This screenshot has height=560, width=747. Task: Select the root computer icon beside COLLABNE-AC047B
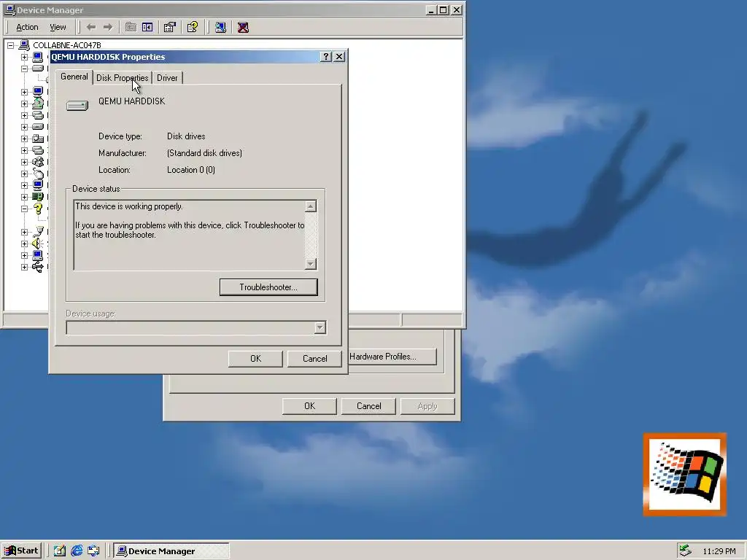pyautogui.click(x=24, y=45)
